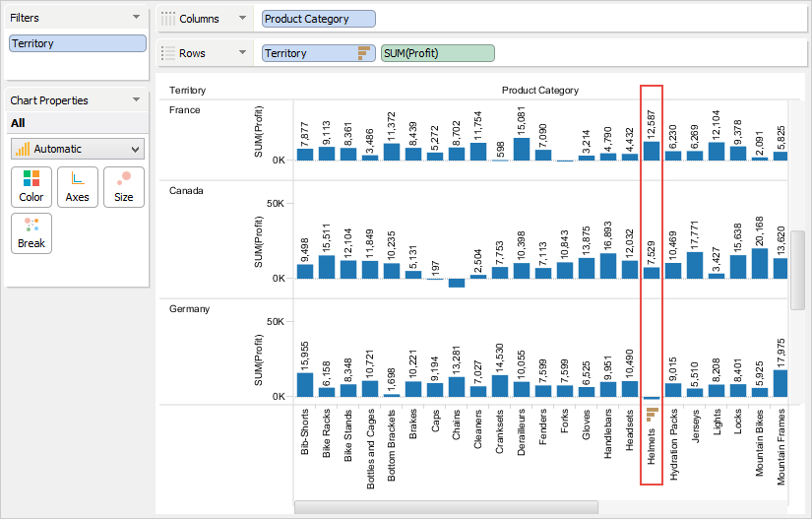Select the Product Category column pill
The height and width of the screenshot is (519, 812).
click(319, 19)
